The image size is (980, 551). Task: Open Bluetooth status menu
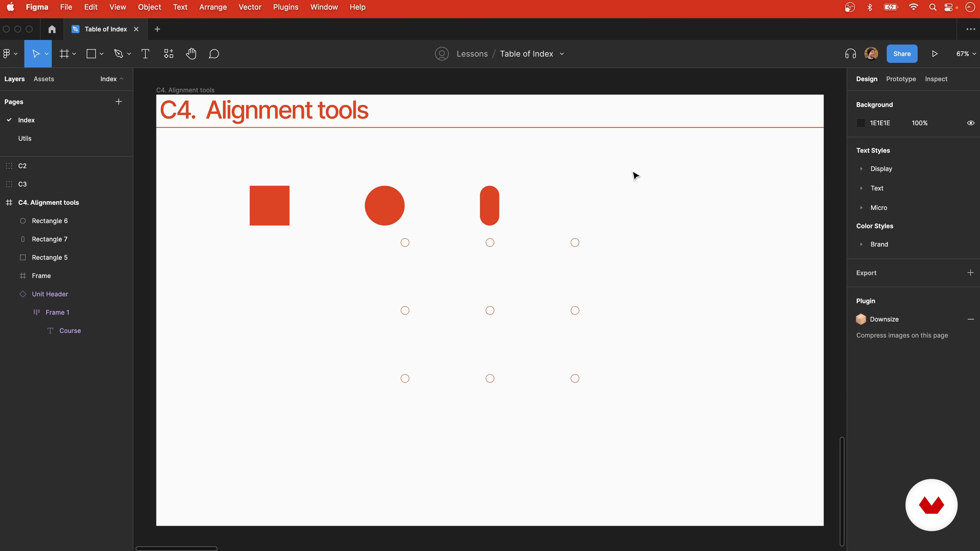coord(870,7)
